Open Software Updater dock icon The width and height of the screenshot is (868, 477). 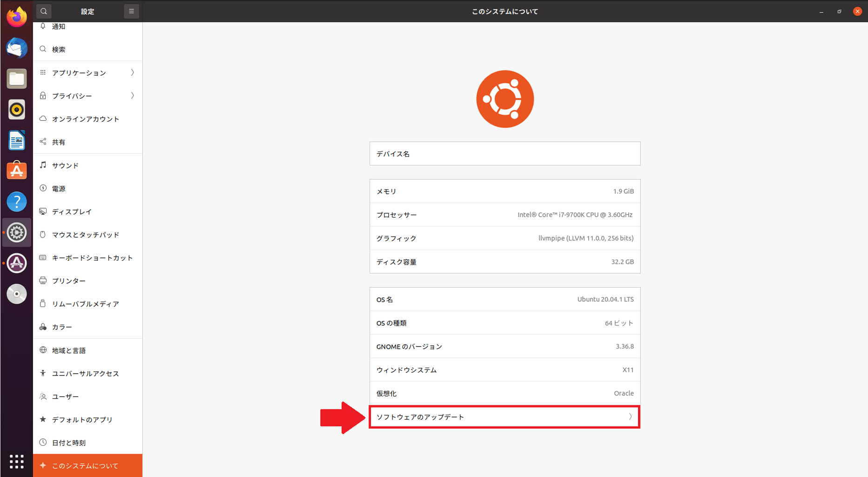coord(17,263)
